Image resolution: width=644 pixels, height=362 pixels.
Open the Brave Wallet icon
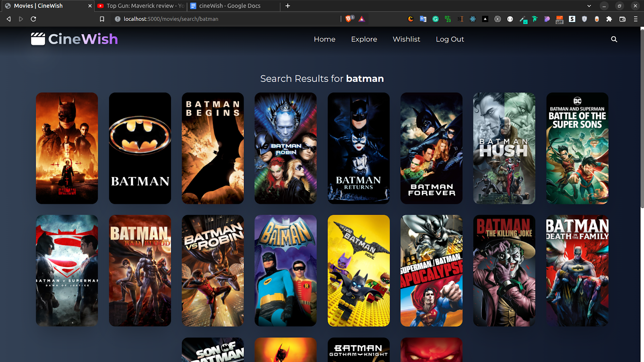click(x=622, y=19)
